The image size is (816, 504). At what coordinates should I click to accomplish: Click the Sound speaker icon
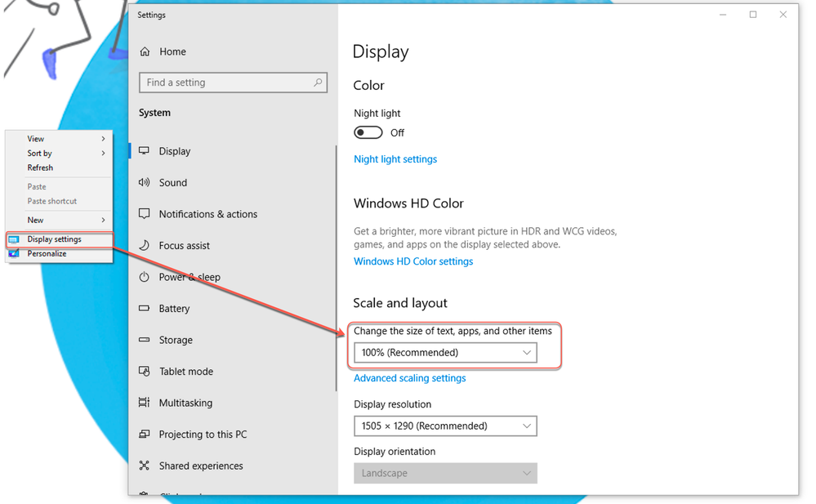pyautogui.click(x=144, y=182)
